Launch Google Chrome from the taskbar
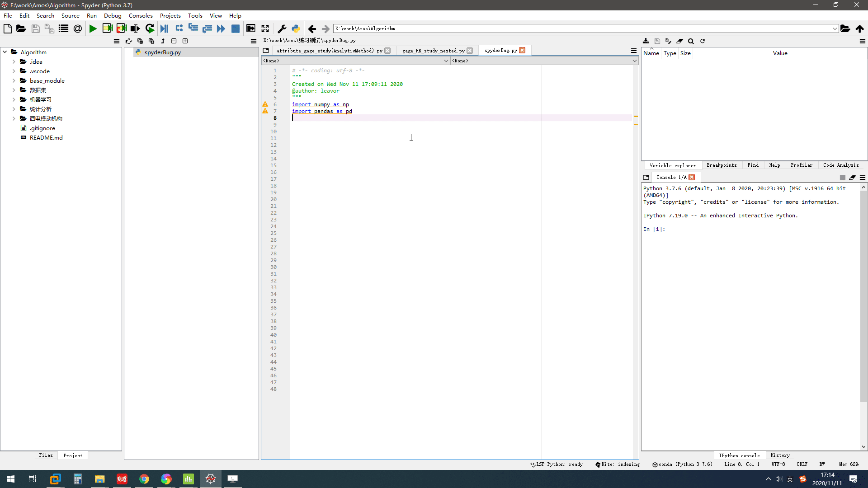The image size is (868, 488). tap(144, 479)
